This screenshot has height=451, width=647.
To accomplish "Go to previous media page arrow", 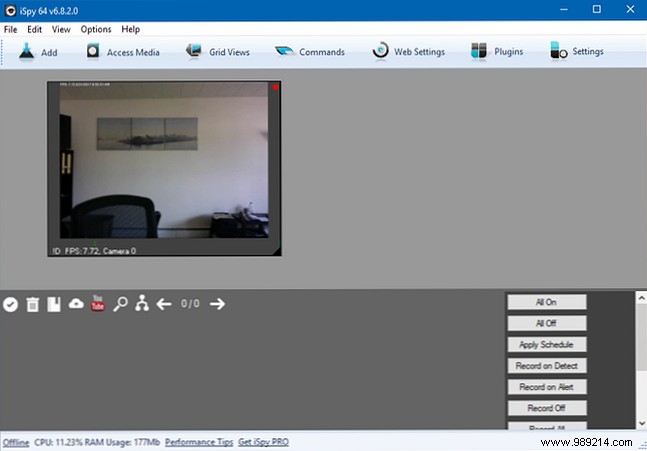I will [x=164, y=304].
